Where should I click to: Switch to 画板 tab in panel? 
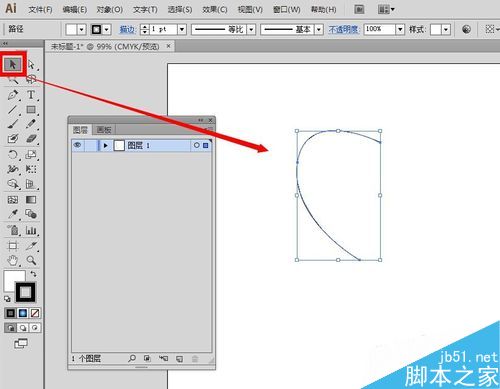click(x=104, y=130)
